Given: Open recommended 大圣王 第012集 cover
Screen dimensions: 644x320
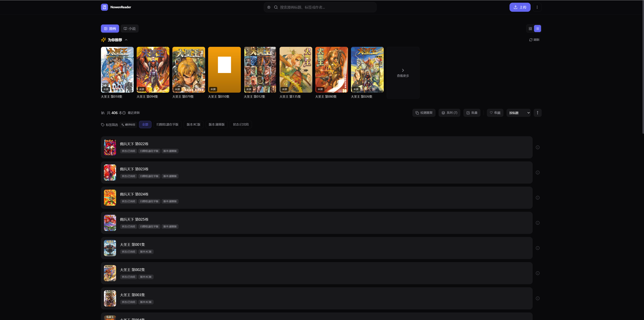Looking at the screenshot, I should (260, 70).
